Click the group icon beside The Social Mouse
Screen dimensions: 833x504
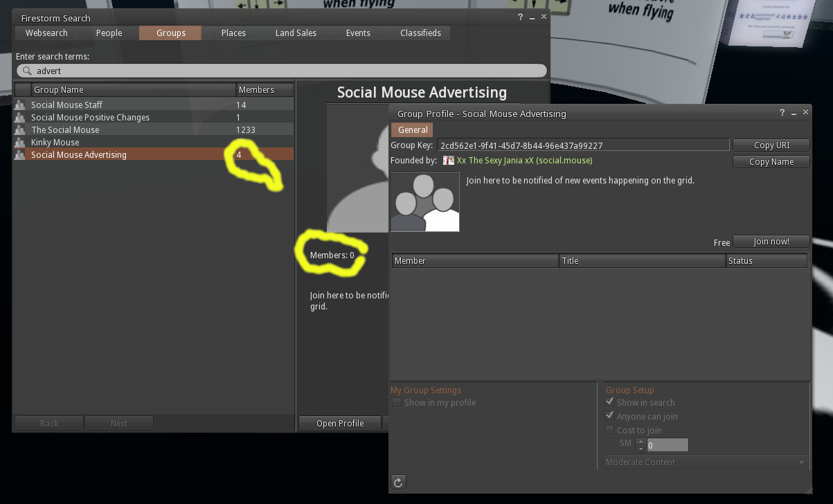20,129
